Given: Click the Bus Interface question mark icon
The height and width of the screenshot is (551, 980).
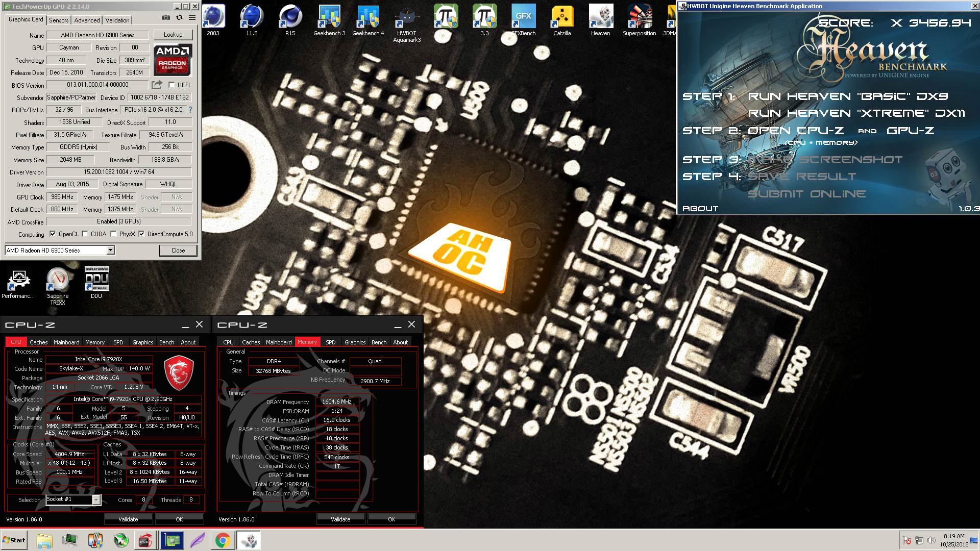Looking at the screenshot, I should (x=190, y=110).
